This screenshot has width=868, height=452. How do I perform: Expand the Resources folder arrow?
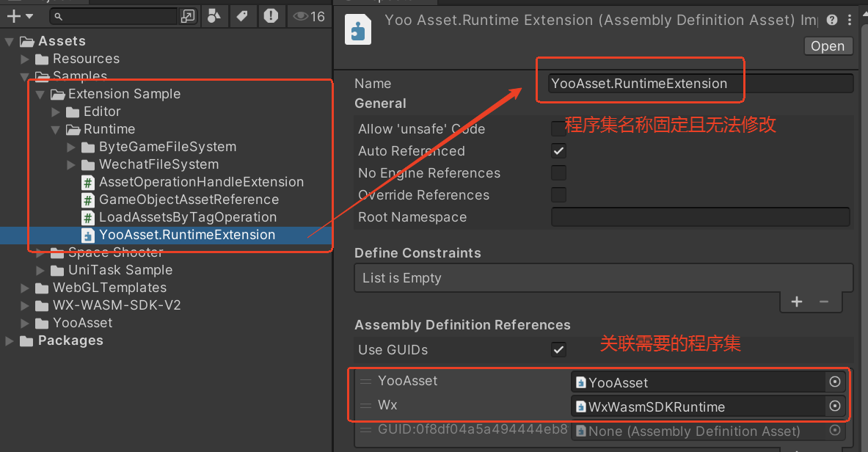(x=25, y=59)
